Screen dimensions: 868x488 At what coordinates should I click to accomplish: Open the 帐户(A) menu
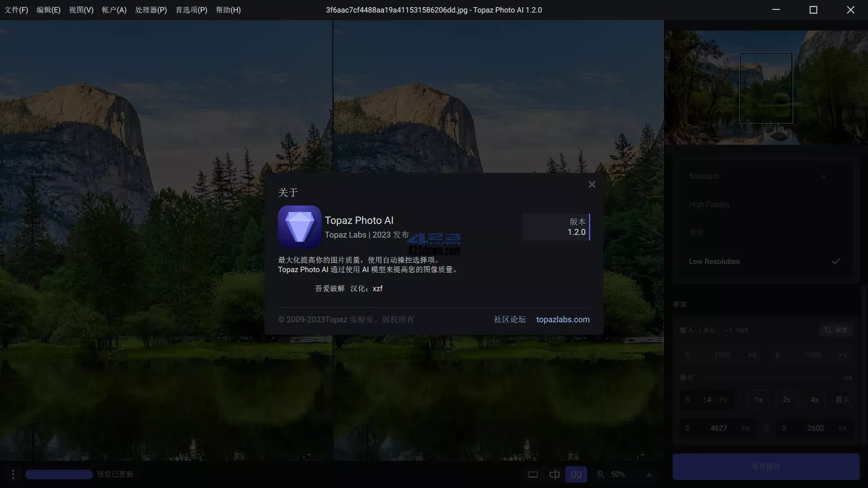114,10
